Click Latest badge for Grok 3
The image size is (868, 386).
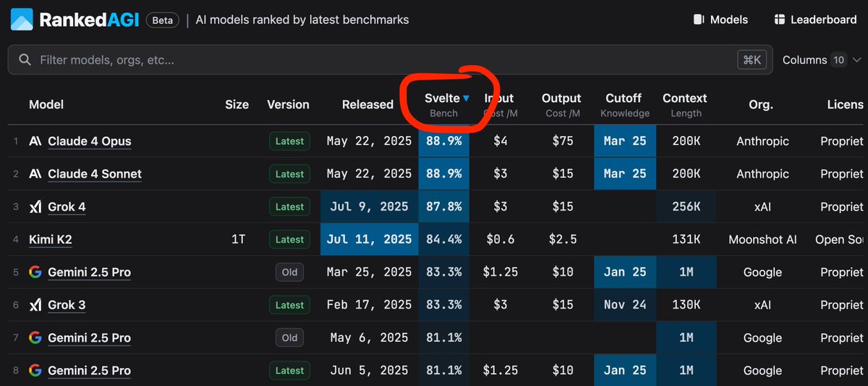tap(289, 305)
